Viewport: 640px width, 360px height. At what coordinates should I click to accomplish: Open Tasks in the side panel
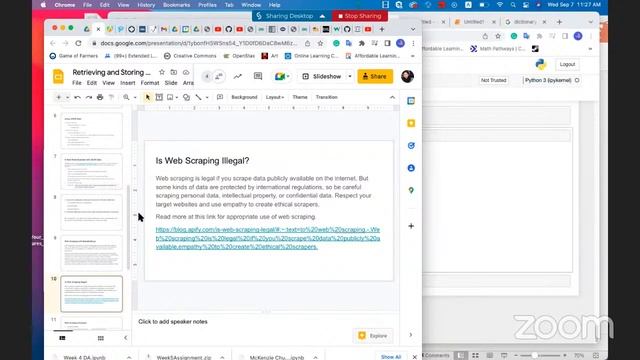coord(411,146)
